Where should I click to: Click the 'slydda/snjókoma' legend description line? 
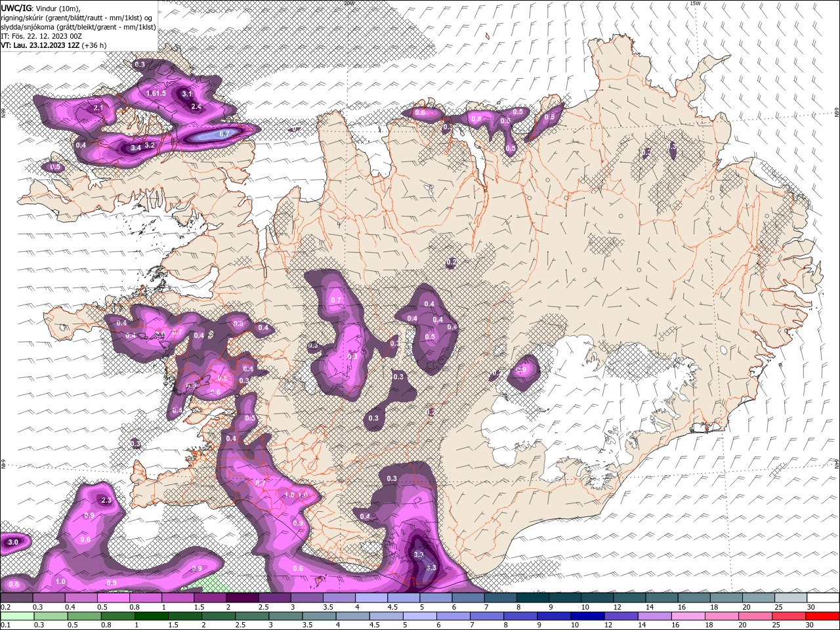pos(79,26)
